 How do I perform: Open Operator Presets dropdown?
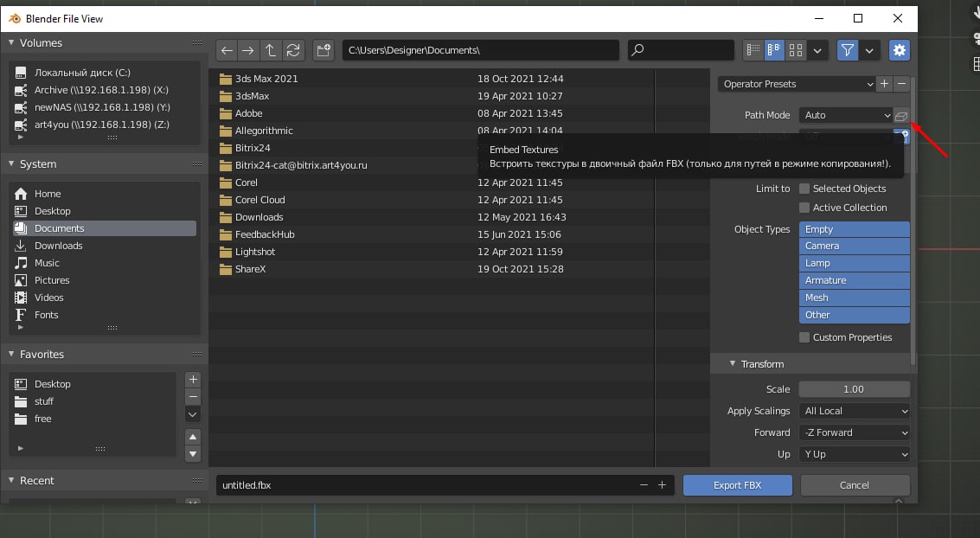coord(797,84)
